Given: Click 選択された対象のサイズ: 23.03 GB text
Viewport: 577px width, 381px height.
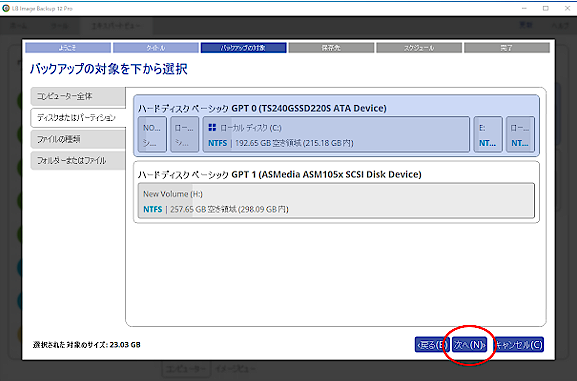Looking at the screenshot, I should point(87,345).
